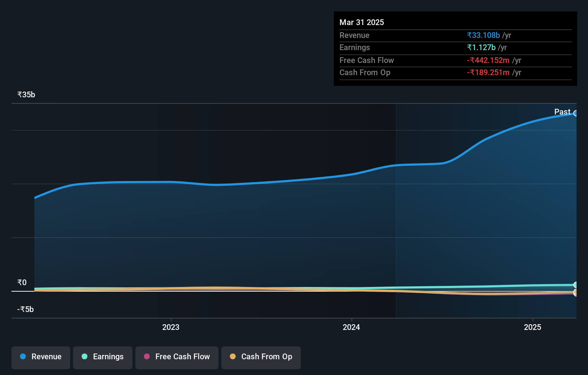Click the Earnings row label in tooltip
The height and width of the screenshot is (375, 588).
[355, 47]
